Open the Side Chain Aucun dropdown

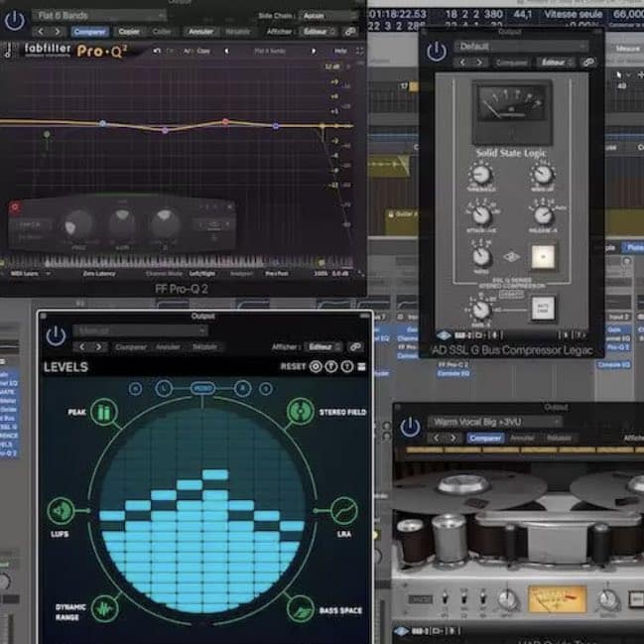[x=327, y=16]
